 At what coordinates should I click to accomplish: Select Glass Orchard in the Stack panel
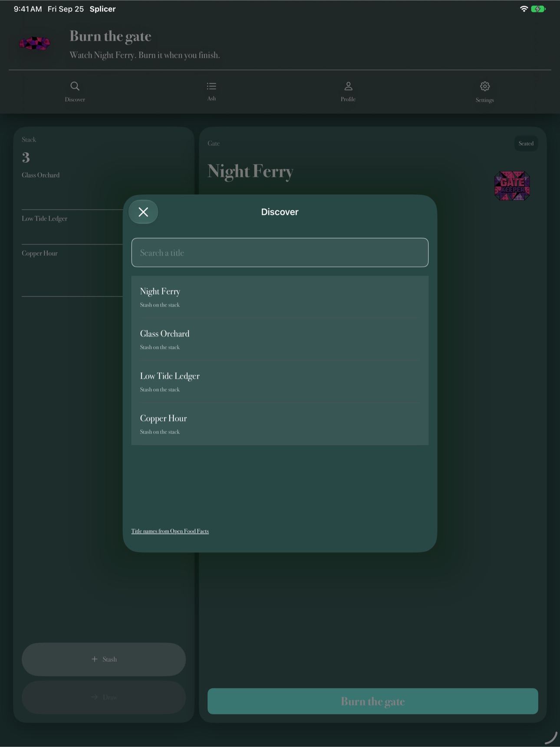tap(41, 175)
